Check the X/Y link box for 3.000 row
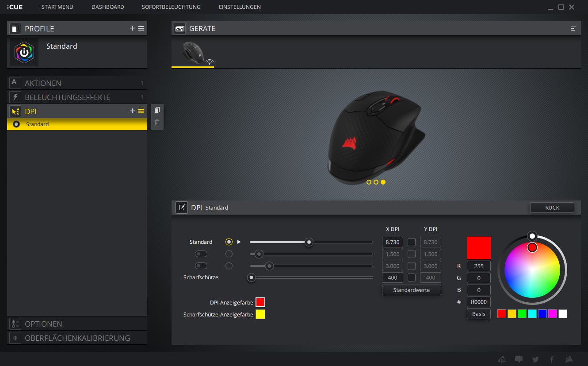 tap(412, 266)
